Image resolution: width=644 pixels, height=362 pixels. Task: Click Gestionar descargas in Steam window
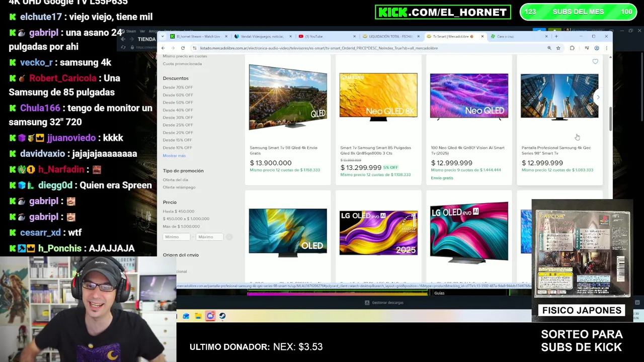(384, 303)
